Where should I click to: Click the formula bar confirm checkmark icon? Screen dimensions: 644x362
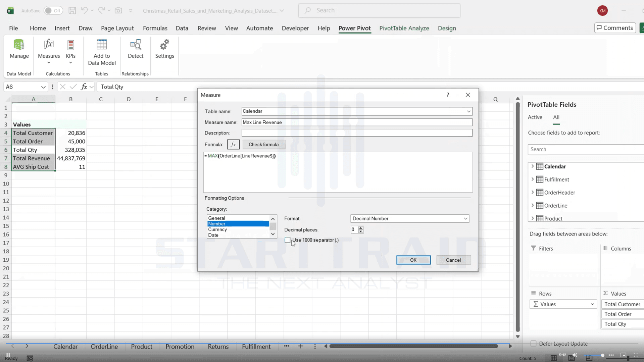(x=73, y=87)
